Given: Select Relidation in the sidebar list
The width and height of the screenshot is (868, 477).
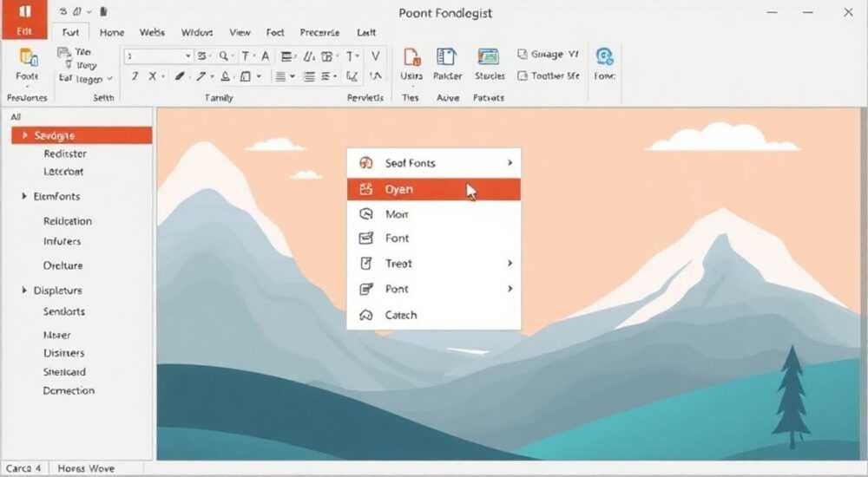Looking at the screenshot, I should (68, 221).
